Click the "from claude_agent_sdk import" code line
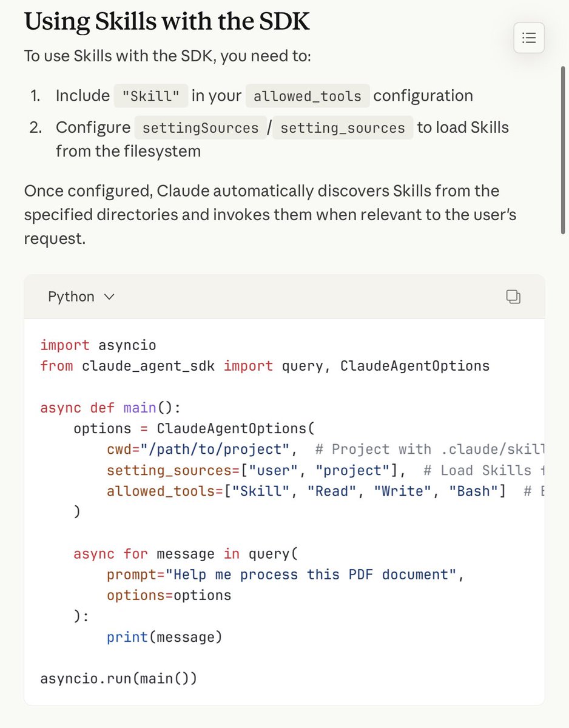Screen dimensions: 569x728 click(264, 366)
